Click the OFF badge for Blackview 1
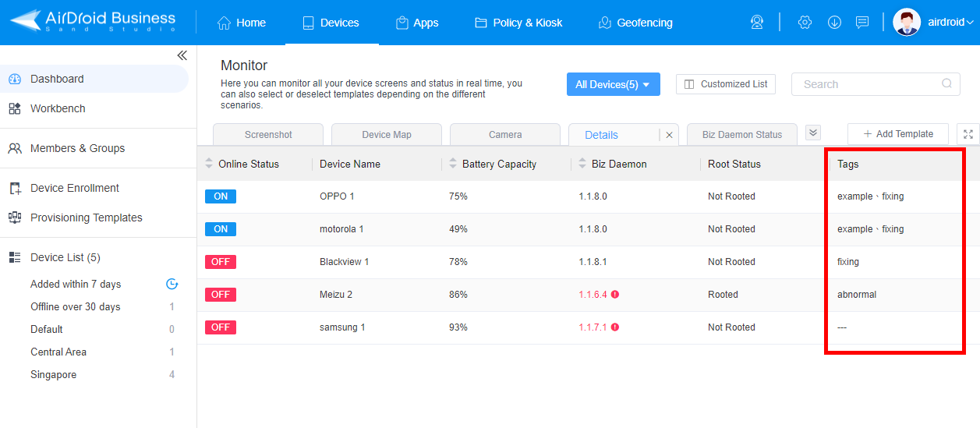Screen dimensions: 980x428 (221, 262)
